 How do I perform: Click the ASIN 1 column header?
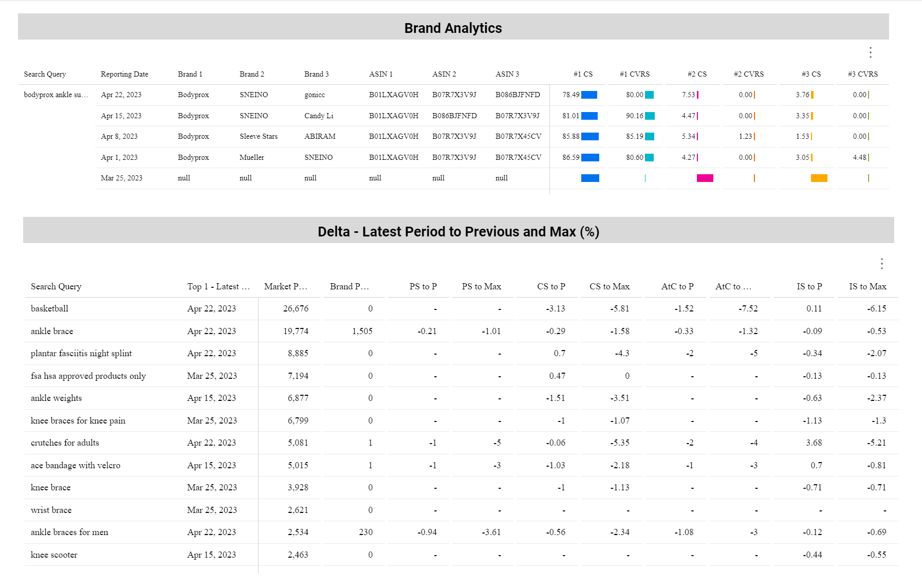click(381, 74)
